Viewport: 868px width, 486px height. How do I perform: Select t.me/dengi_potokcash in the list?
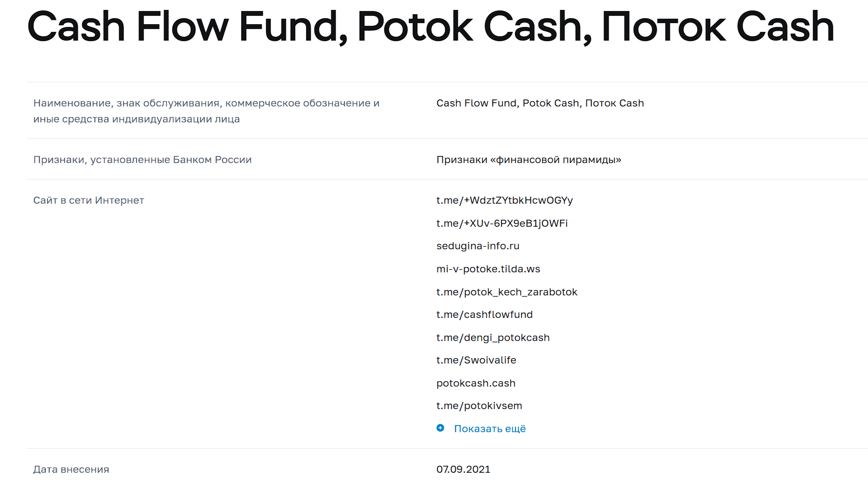click(x=493, y=338)
